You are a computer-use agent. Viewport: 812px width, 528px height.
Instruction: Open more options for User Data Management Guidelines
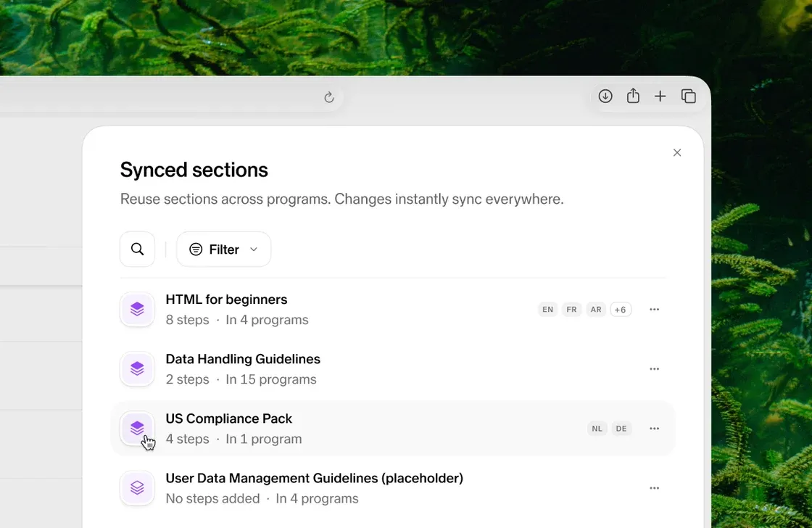tap(654, 488)
